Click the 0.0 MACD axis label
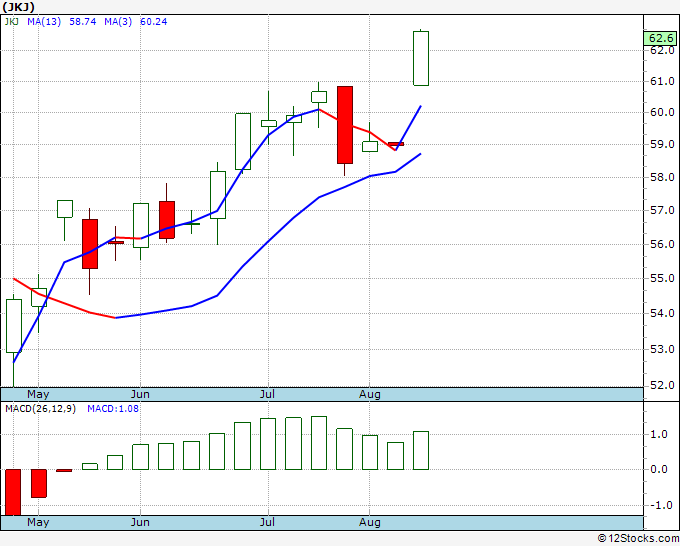This screenshot has width=680, height=546. tap(659, 469)
